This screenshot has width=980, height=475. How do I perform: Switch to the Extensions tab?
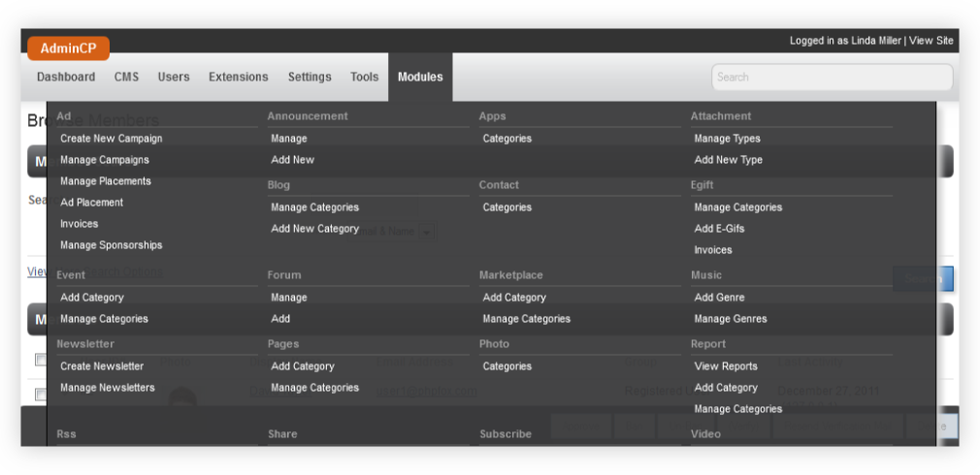(238, 78)
